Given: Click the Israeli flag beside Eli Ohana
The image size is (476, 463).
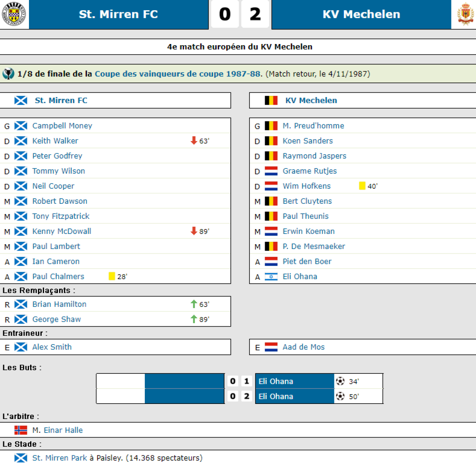Looking at the screenshot, I should click(x=271, y=277).
